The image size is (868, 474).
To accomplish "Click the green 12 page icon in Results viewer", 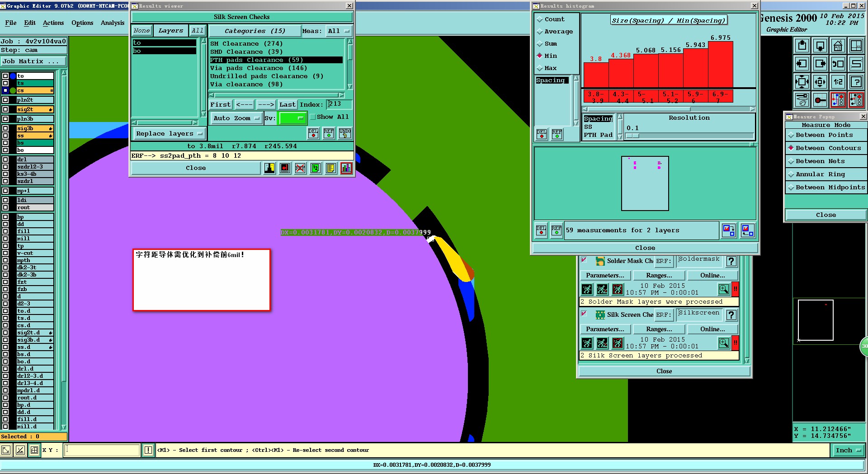I will click(316, 168).
